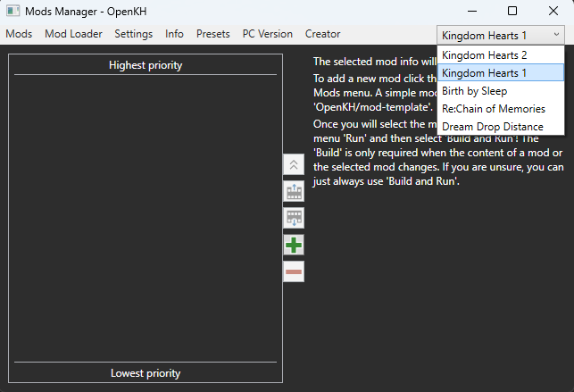Screen dimensions: 574x392
Task: Open the Settings menu
Action: 134,34
